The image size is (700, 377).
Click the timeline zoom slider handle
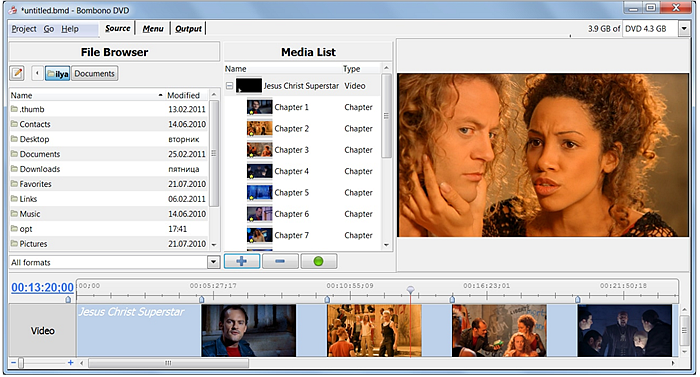[x=21, y=363]
